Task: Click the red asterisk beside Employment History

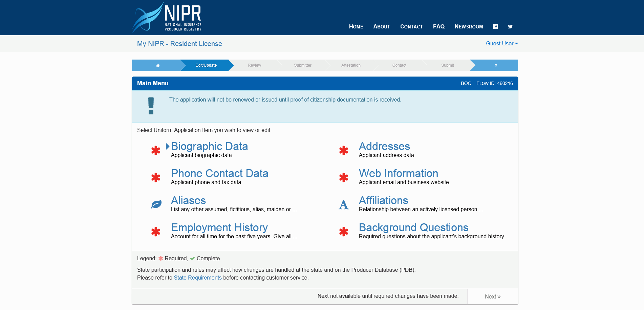Action: 156,231
